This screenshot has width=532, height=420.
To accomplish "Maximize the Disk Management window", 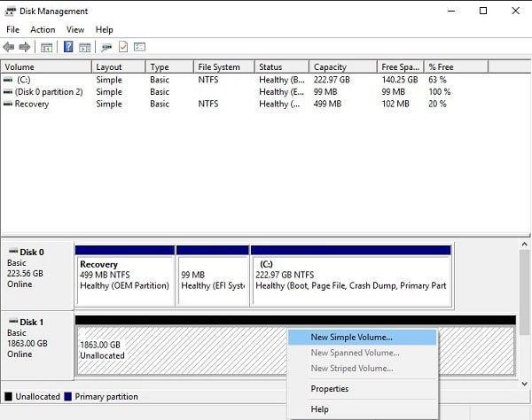I will tap(483, 11).
